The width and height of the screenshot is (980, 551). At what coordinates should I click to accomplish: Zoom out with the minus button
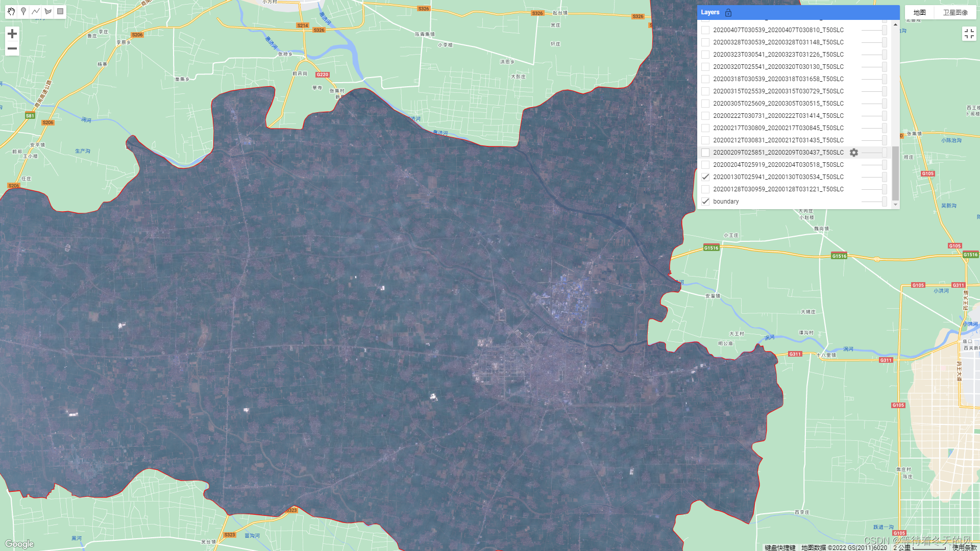[x=12, y=48]
